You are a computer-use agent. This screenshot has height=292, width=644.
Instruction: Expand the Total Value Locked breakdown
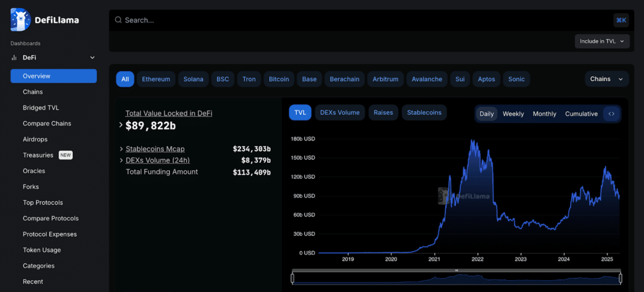coord(121,125)
